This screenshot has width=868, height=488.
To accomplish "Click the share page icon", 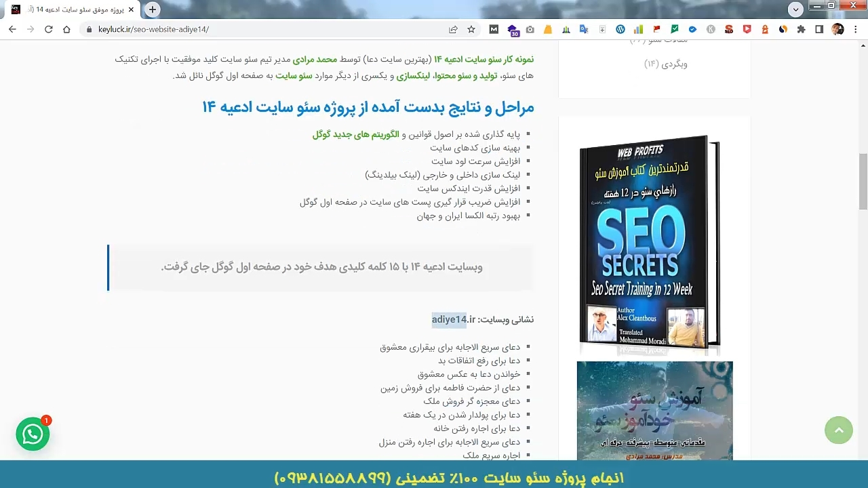I will click(x=453, y=29).
